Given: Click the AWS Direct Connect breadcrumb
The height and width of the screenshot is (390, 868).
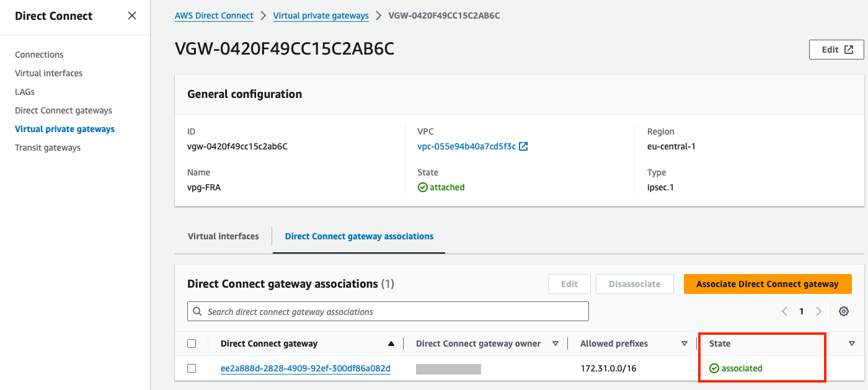Looking at the screenshot, I should point(214,16).
